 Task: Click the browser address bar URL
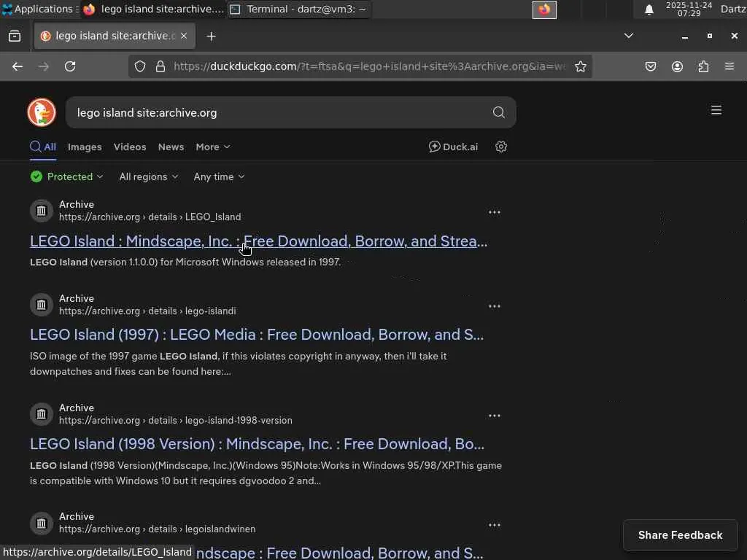pos(369,66)
